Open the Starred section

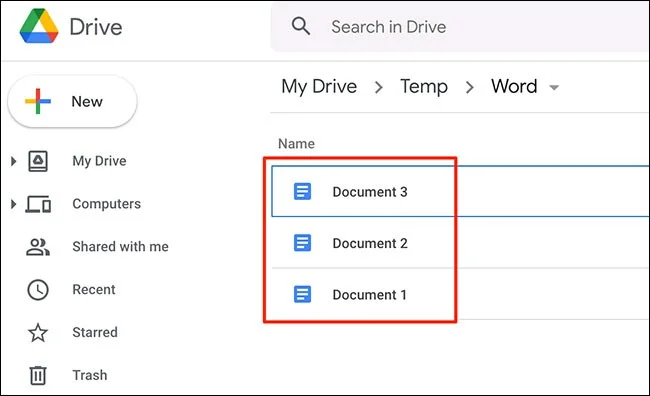[95, 332]
